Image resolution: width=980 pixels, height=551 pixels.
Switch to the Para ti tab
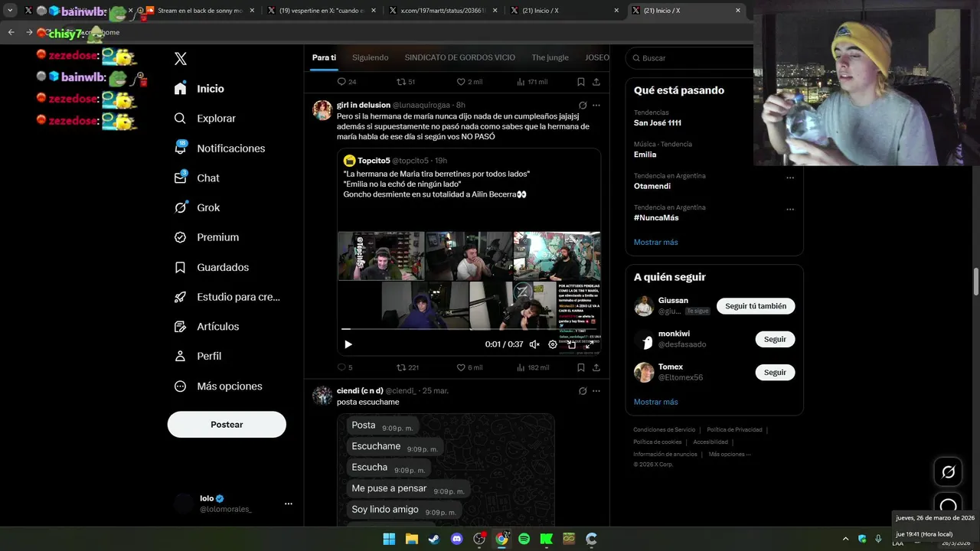click(324, 57)
